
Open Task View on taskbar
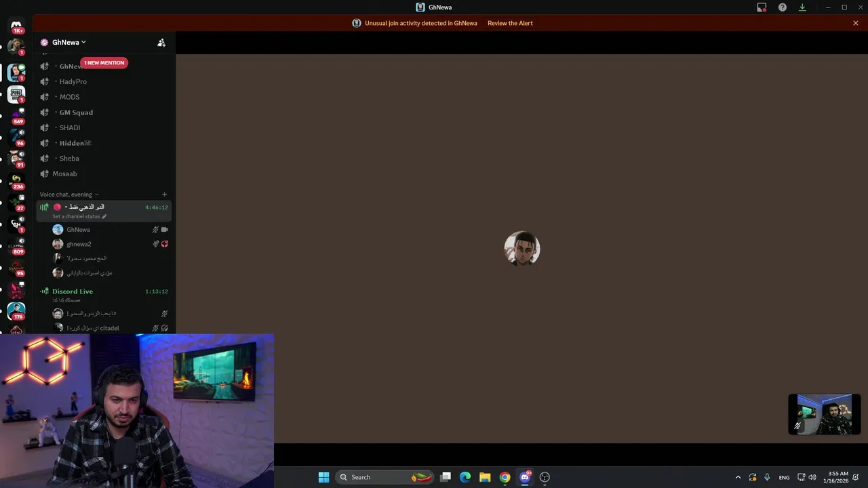click(x=446, y=477)
